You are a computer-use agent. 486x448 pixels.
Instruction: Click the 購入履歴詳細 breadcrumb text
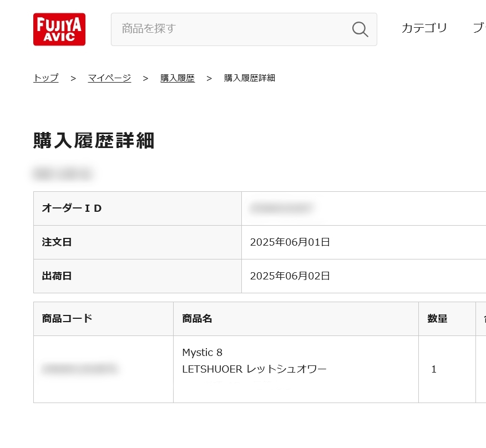pos(250,78)
